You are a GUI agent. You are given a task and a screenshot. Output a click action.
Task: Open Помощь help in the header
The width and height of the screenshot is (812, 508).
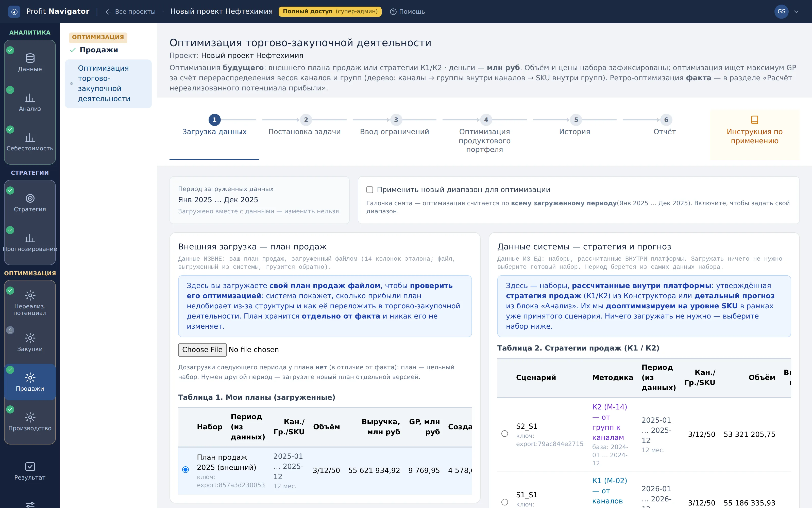(x=407, y=12)
